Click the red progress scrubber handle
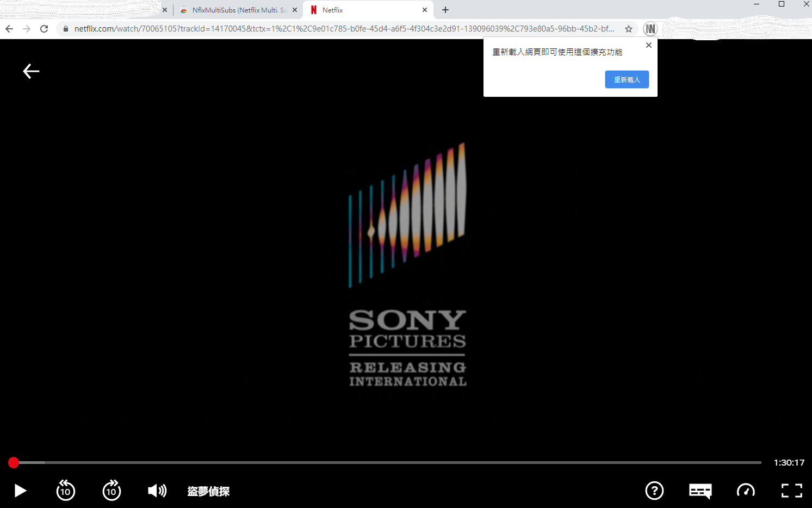This screenshot has width=812, height=508. click(14, 462)
